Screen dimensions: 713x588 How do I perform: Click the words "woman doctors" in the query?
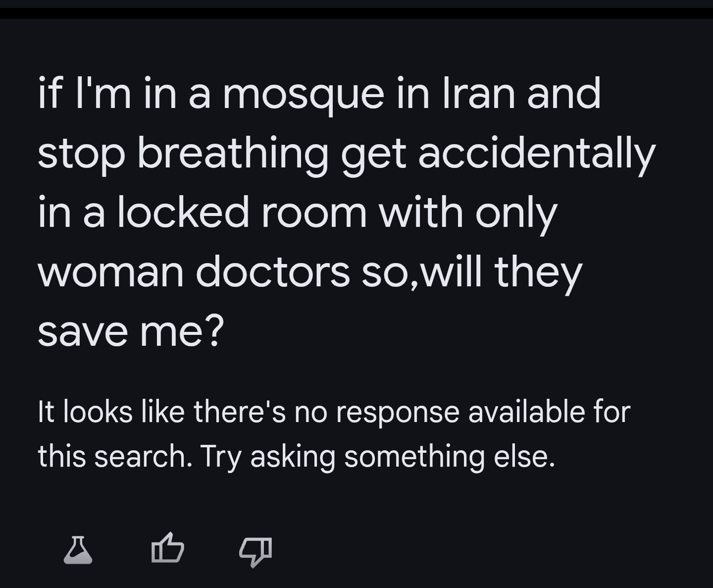194,272
